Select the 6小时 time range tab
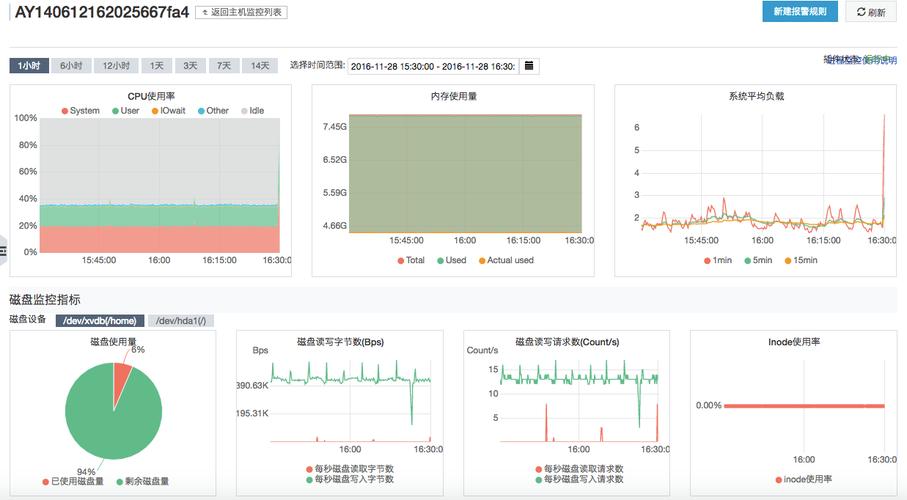Viewport: 907px width, 500px height. pos(71,66)
